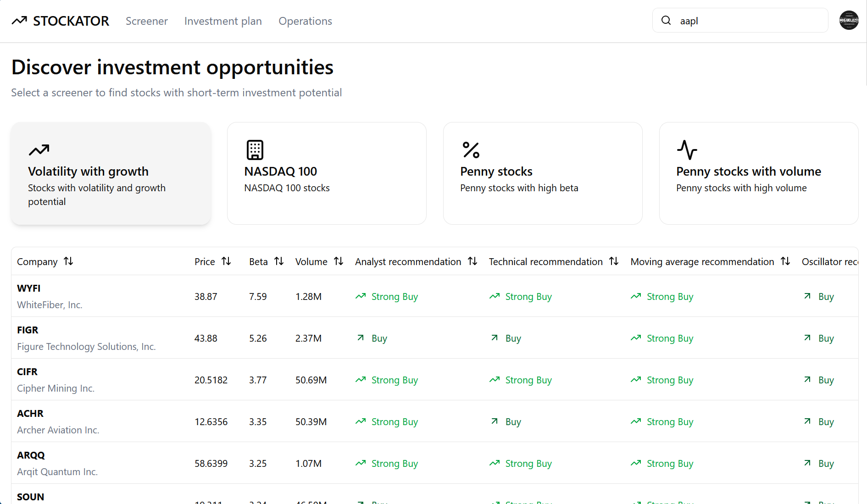Select the Penny stocks screener card
The image size is (867, 504).
click(x=543, y=173)
